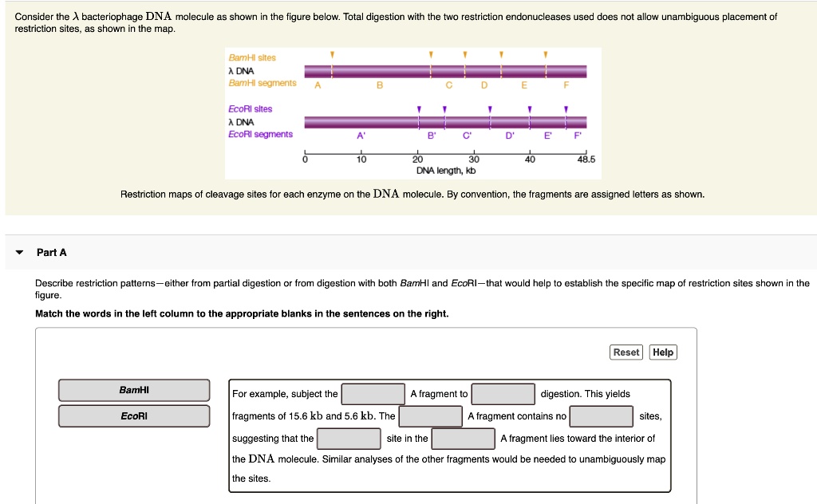
Task: Click the blank after 'site in the'
Action: tap(463, 438)
